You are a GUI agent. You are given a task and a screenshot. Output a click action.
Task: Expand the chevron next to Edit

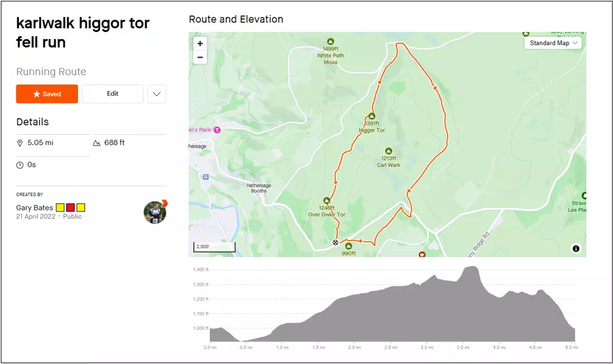(x=157, y=94)
